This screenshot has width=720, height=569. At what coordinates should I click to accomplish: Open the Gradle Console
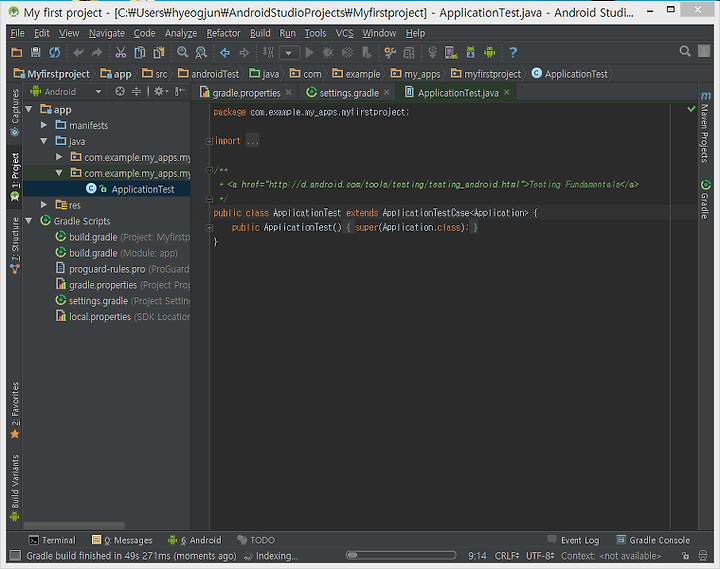653,540
